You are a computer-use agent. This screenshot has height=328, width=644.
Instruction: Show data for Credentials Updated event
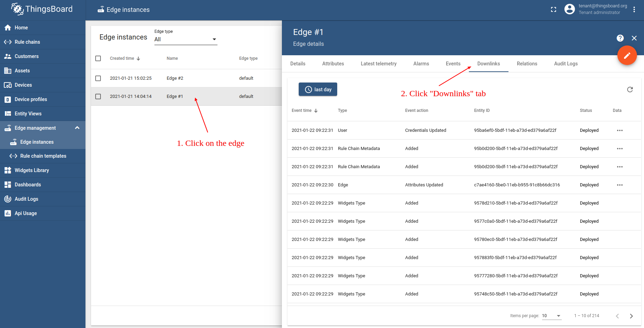click(x=619, y=130)
